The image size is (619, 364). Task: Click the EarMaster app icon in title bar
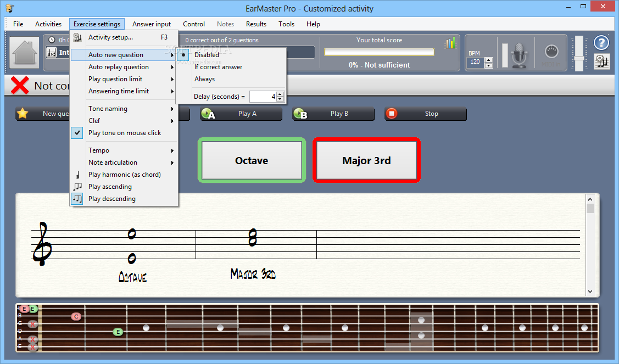[x=10, y=8]
